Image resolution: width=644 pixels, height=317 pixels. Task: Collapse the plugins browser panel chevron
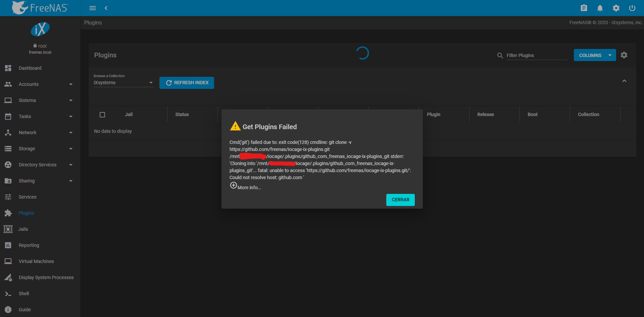pyautogui.click(x=624, y=81)
